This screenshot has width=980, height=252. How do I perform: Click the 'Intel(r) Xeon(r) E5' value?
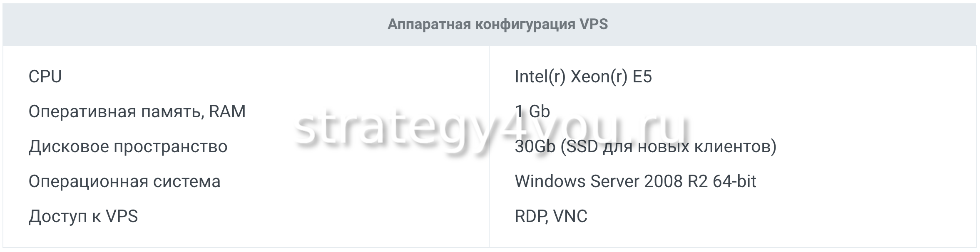pos(583,77)
